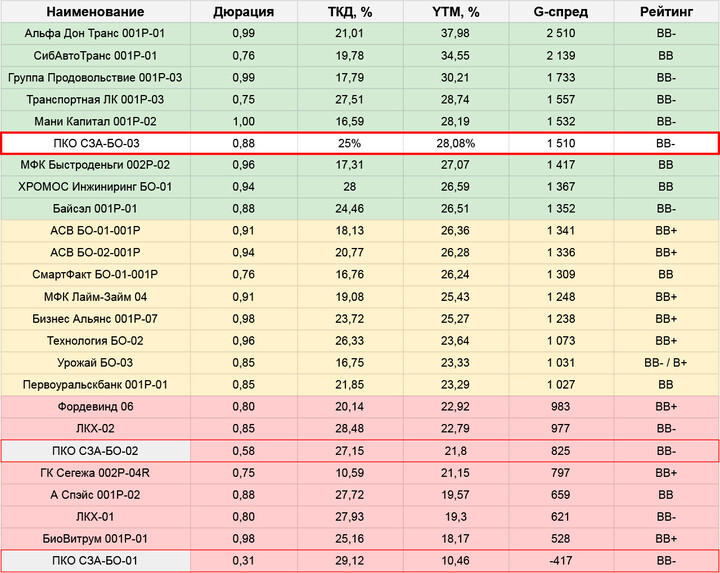This screenshot has width=720, height=573.
Task: Click G-спред value 2 510
Action: click(561, 34)
